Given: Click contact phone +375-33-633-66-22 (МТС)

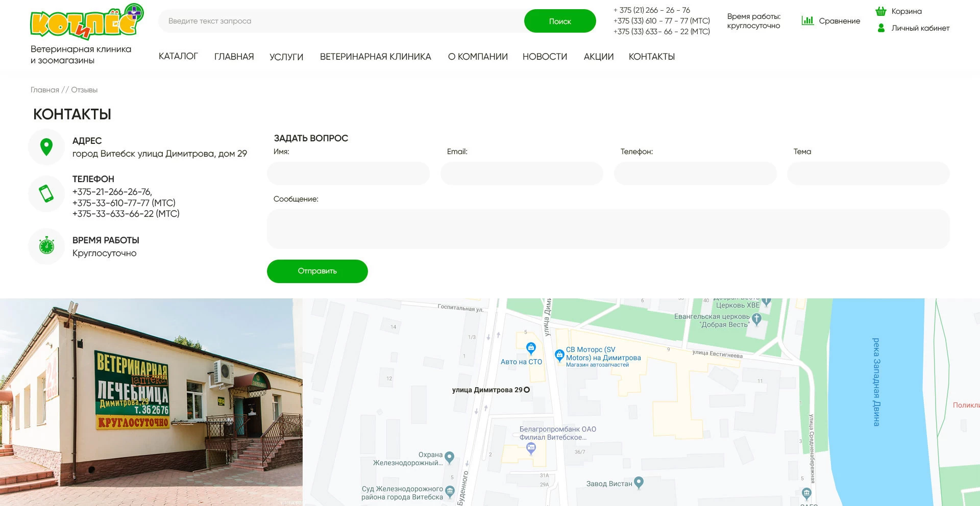Looking at the screenshot, I should click(126, 214).
